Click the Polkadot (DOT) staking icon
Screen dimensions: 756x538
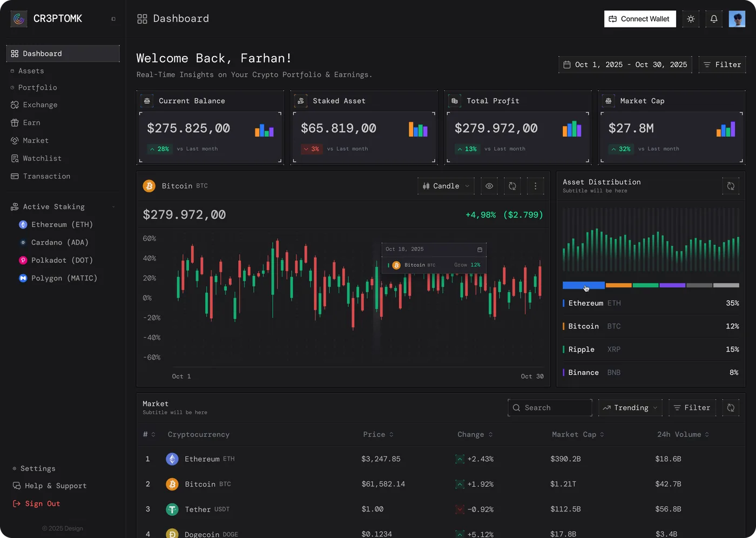tap(23, 260)
